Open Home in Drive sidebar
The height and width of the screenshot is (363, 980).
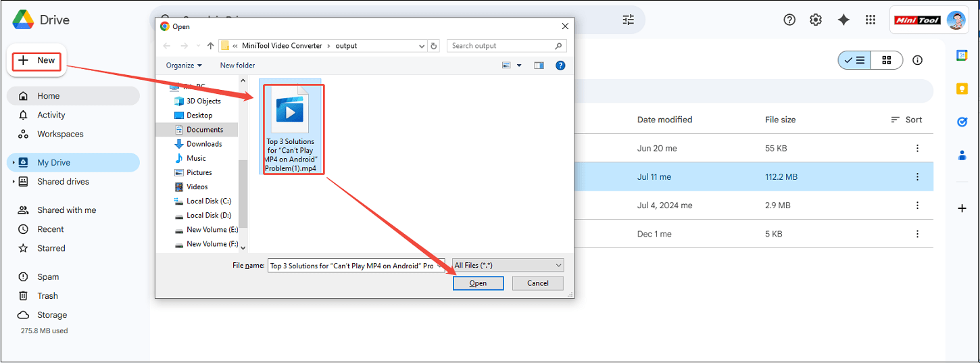(73, 96)
